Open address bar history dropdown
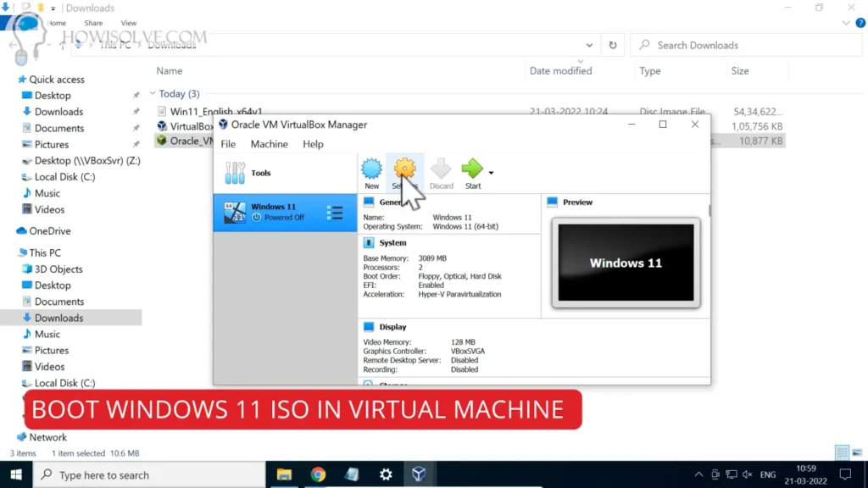Image resolution: width=868 pixels, height=488 pixels. coord(589,46)
